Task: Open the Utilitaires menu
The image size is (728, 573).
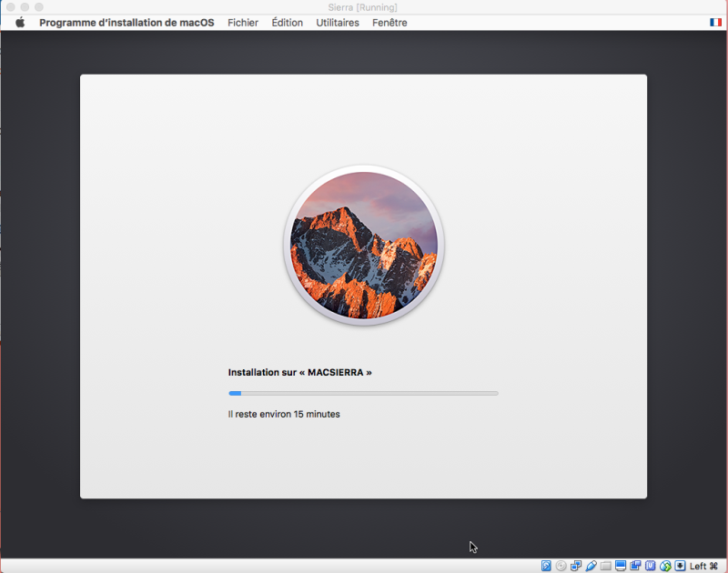Action: tap(338, 22)
